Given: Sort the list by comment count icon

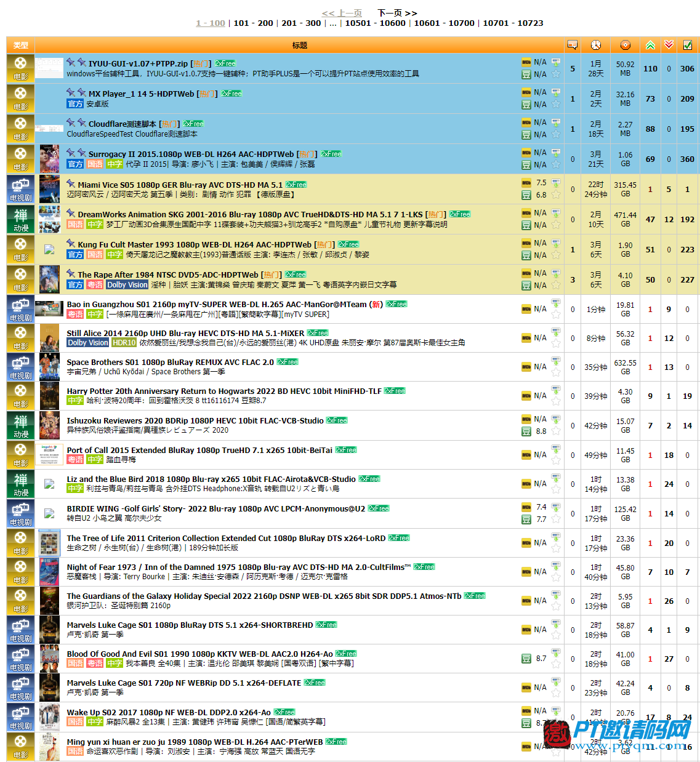Looking at the screenshot, I should [x=573, y=45].
